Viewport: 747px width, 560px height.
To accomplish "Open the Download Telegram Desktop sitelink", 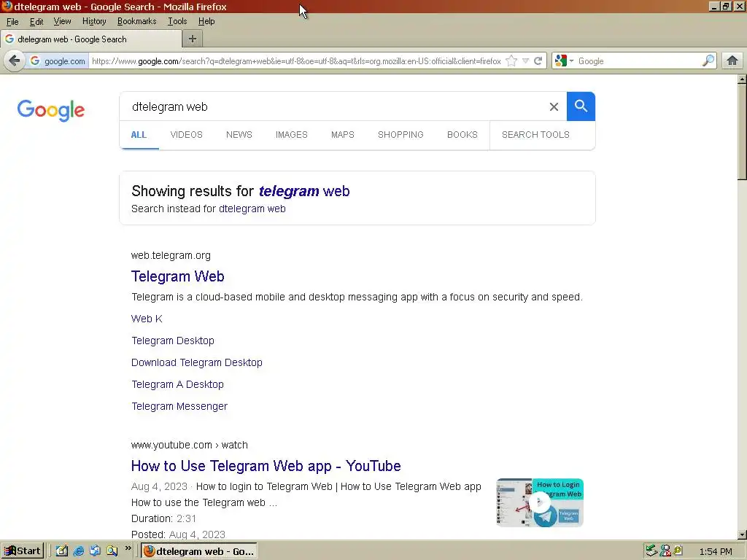I will [197, 363].
